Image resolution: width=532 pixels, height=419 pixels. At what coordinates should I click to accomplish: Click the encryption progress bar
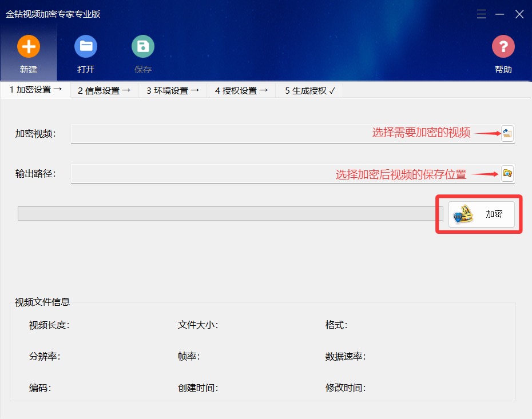231,214
